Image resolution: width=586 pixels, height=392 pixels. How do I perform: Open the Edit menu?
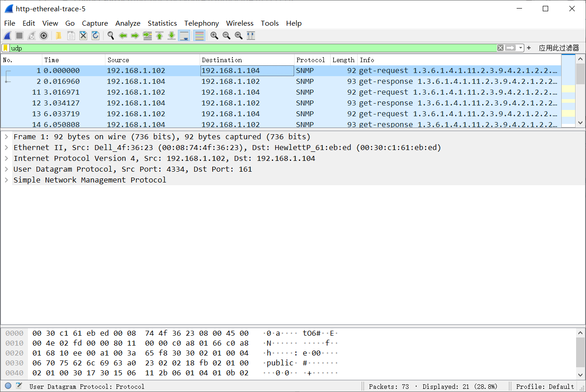pos(29,23)
